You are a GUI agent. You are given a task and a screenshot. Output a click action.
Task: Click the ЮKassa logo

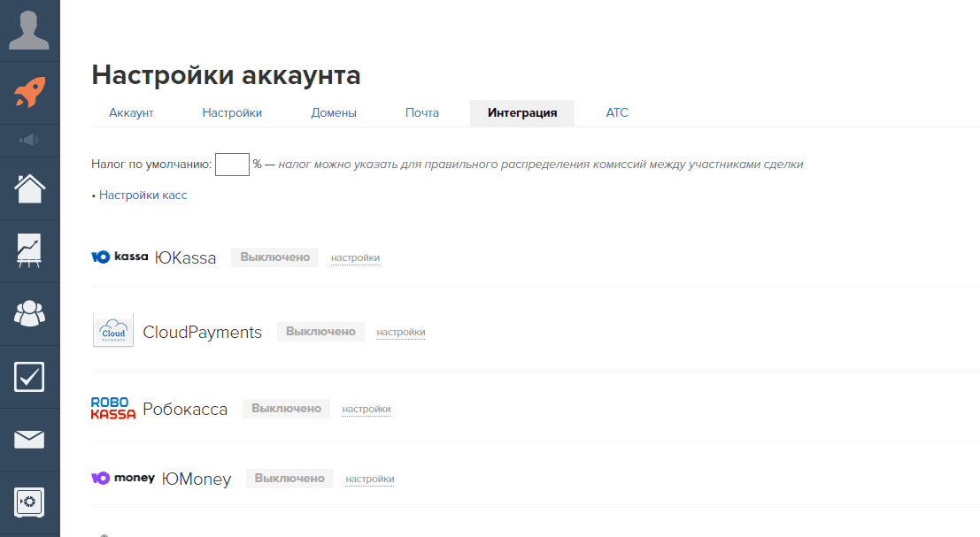[120, 257]
